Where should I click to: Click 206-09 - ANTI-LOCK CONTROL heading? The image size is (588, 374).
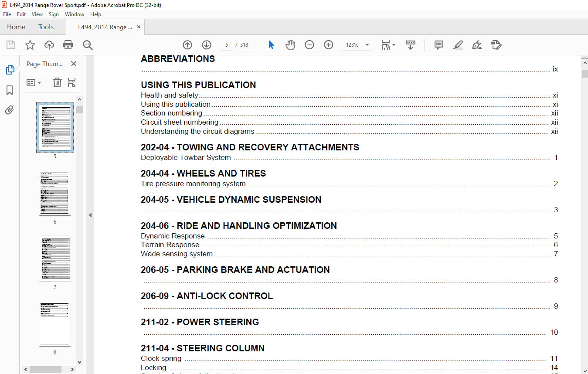pos(207,296)
